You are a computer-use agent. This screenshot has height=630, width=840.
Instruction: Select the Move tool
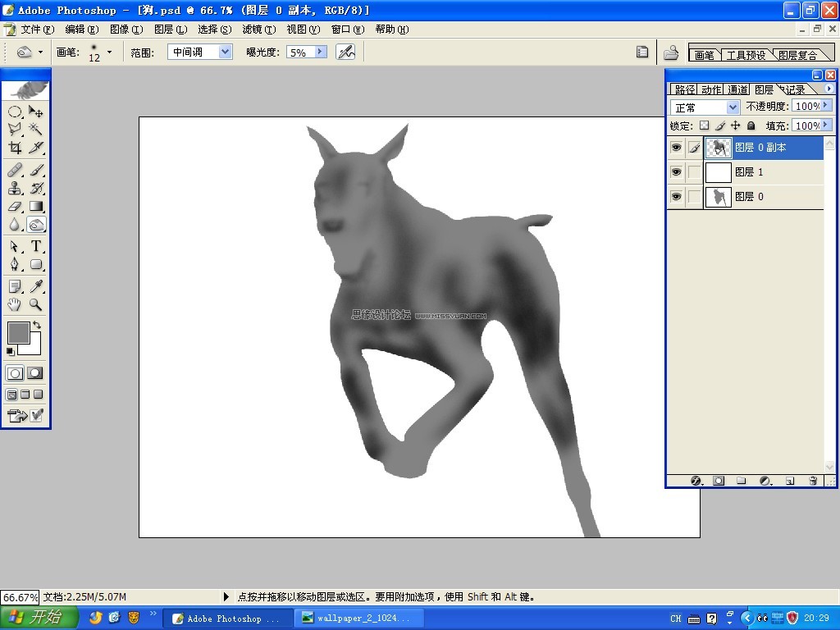pos(36,112)
